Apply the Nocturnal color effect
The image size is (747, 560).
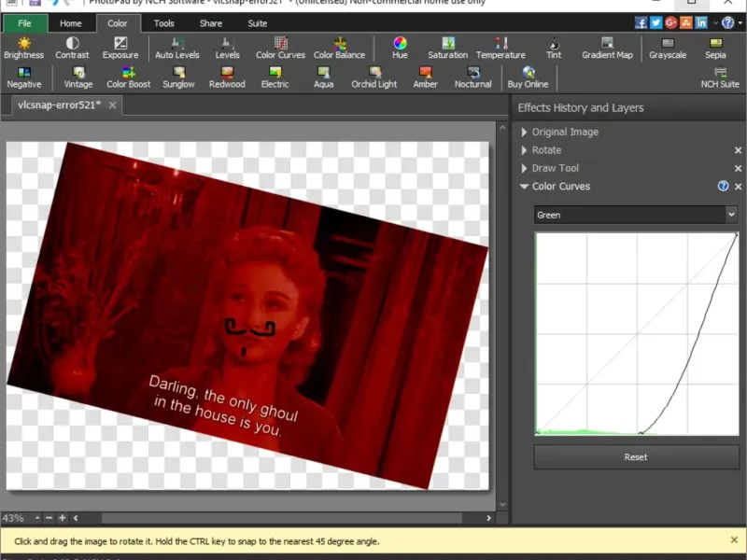point(472,77)
